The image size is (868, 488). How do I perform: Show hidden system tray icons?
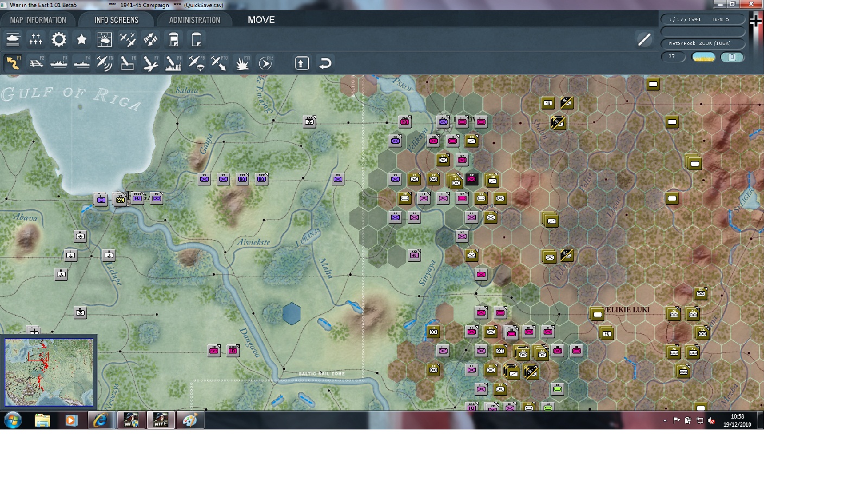click(665, 420)
